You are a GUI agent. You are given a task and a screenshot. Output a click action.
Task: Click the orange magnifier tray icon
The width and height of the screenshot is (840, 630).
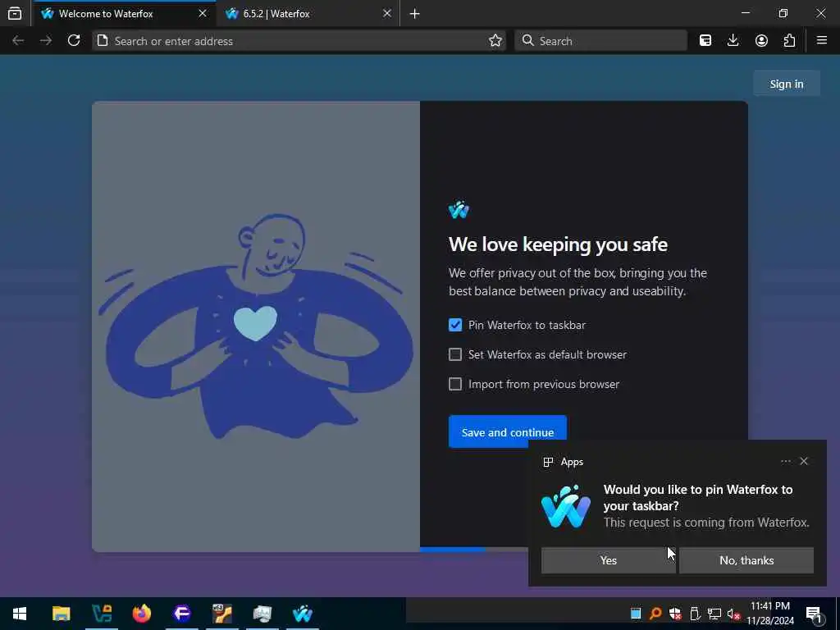coord(655,614)
